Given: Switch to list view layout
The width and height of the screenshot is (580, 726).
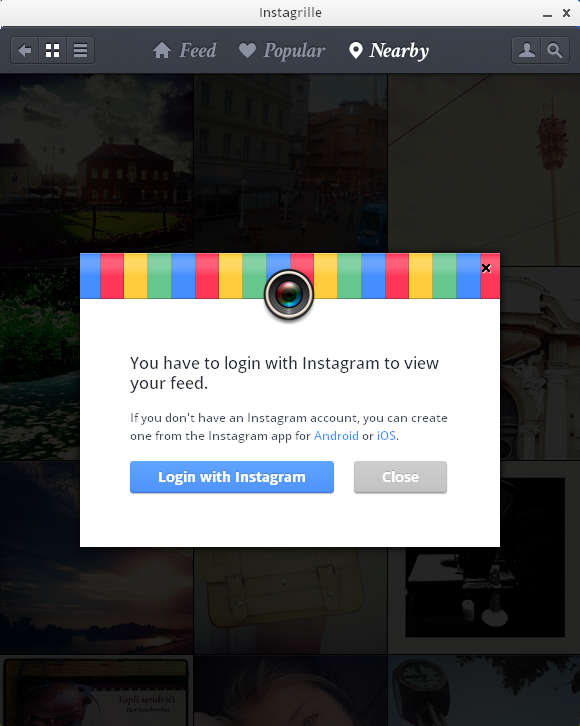Looking at the screenshot, I should (81, 50).
